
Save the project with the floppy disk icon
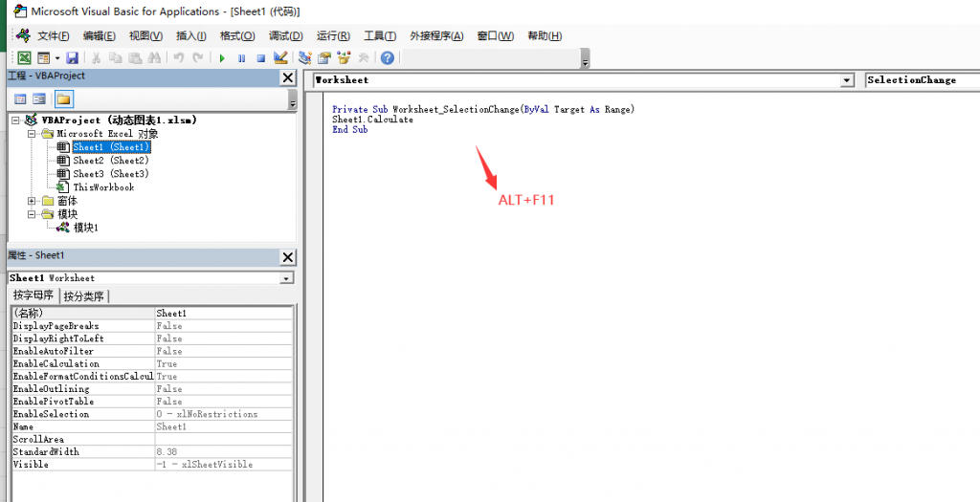(72, 57)
